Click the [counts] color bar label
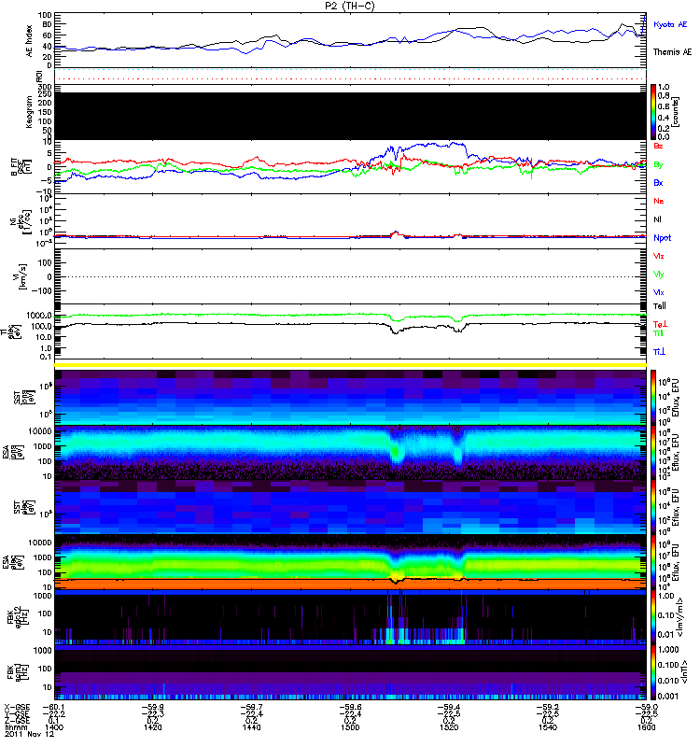This screenshot has height=747, width=700. [x=676, y=112]
